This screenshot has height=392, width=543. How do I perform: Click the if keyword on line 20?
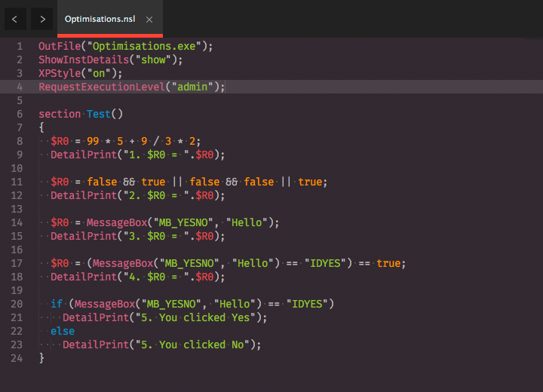point(57,304)
